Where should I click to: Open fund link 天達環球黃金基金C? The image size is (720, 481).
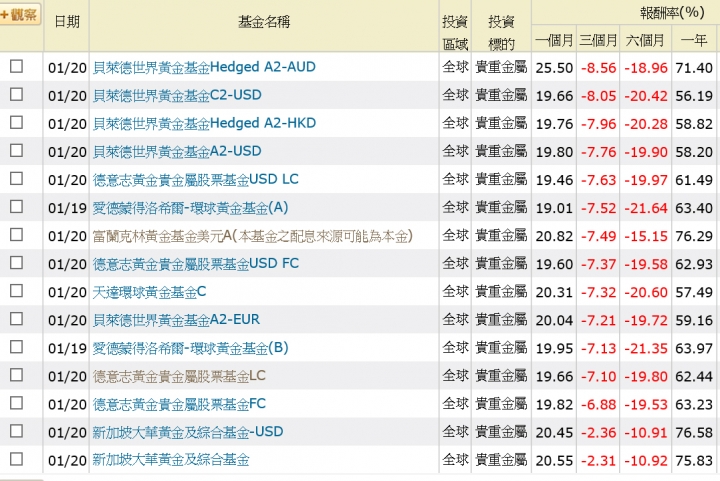click(x=149, y=292)
